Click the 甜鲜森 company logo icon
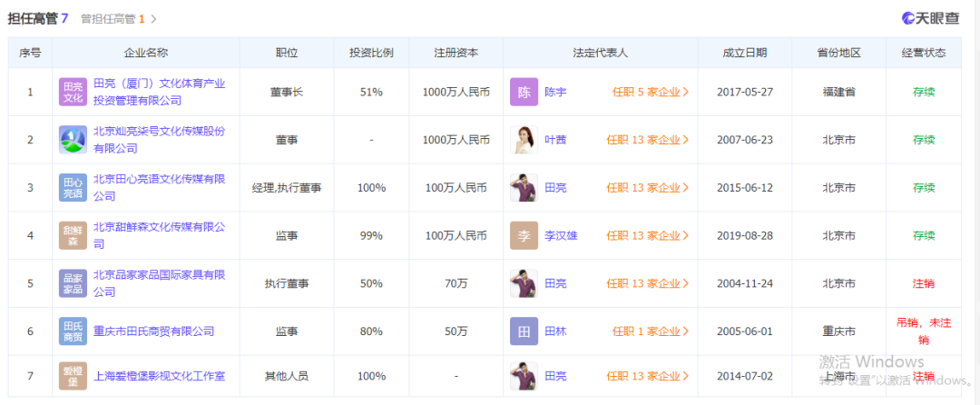980x405 pixels. tap(73, 235)
